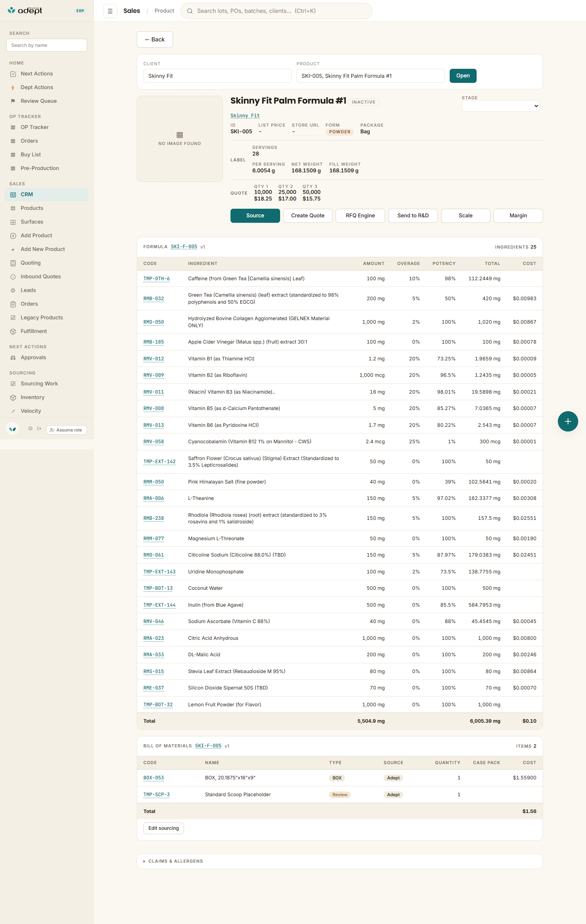Click the Back button
Screen dimensions: 586x924
point(155,39)
